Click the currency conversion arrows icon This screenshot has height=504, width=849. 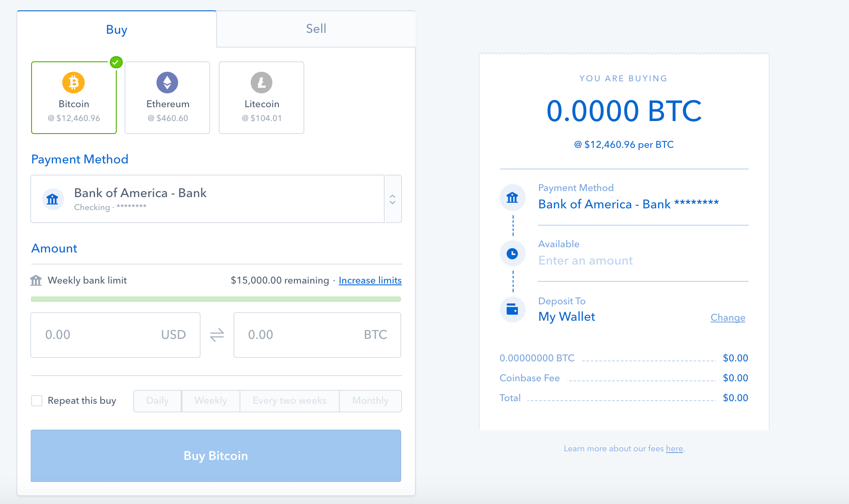217,335
